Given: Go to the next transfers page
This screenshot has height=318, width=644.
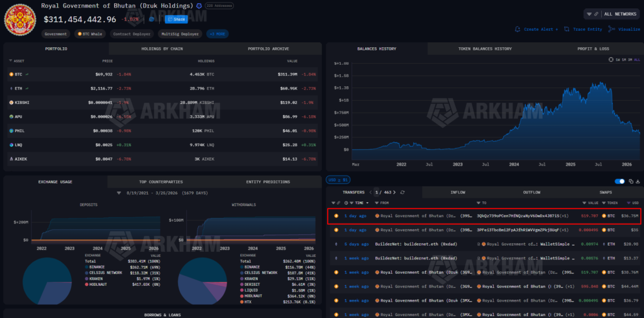Looking at the screenshot, I should (x=394, y=192).
